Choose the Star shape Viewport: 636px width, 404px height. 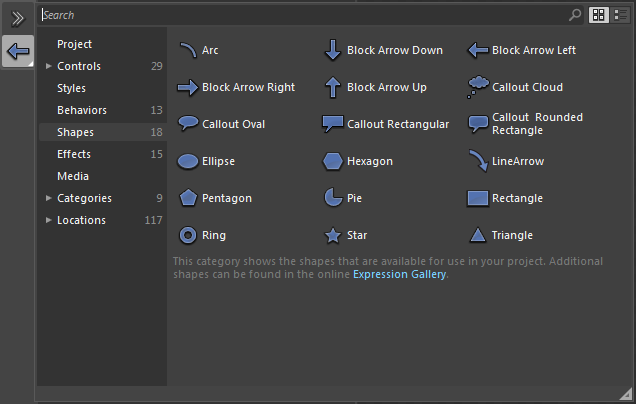coord(345,235)
